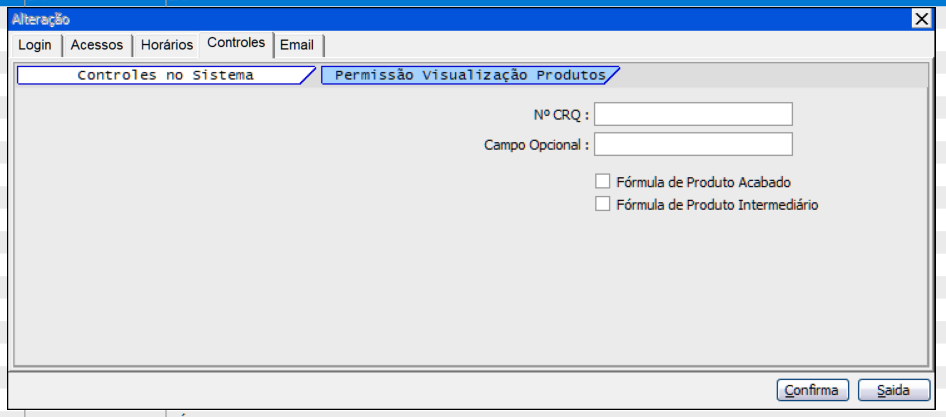Viewport: 946px width, 417px height.
Task: Click the Controles tab
Action: 236,43
